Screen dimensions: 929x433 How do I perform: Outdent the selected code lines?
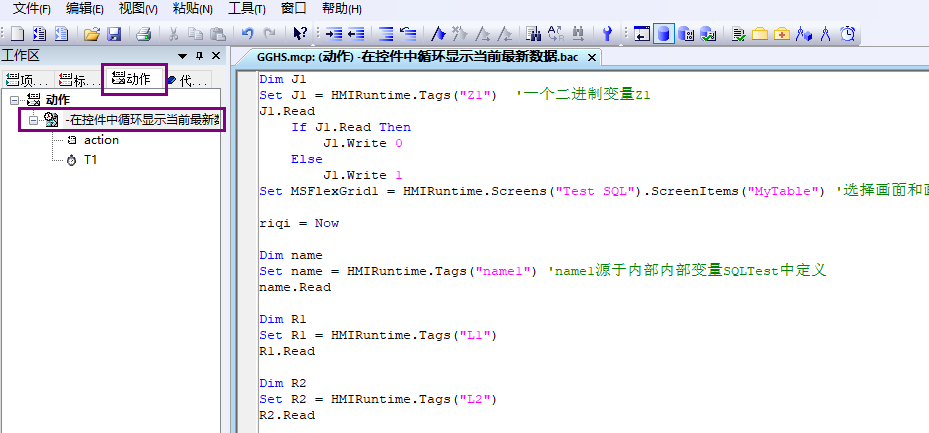point(356,34)
